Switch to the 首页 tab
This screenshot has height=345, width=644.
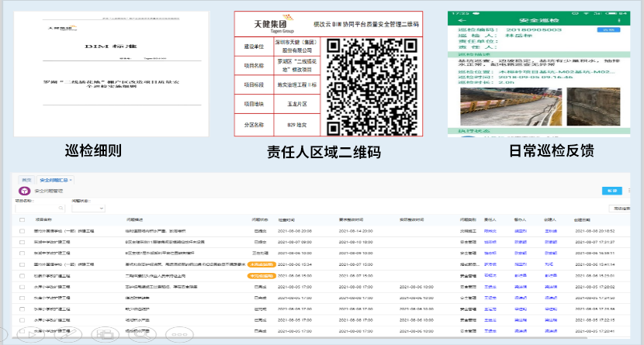(26, 180)
